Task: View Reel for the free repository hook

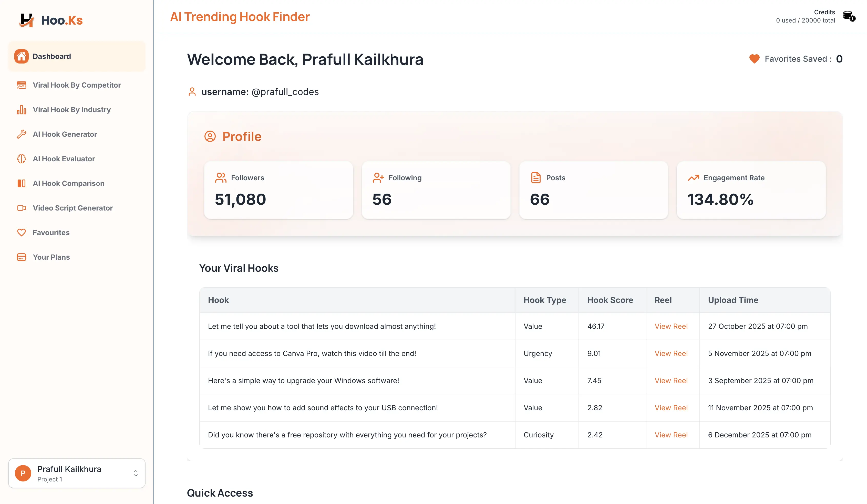Action: coord(670,435)
